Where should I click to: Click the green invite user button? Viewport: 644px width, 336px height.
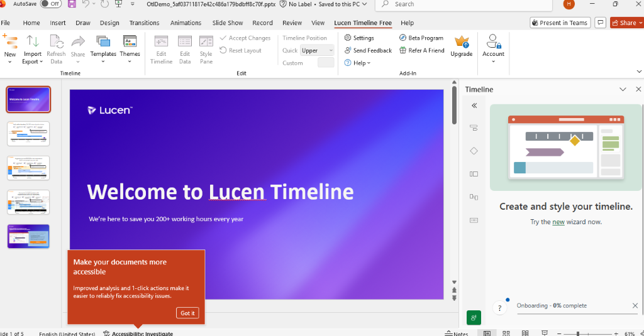click(x=474, y=318)
